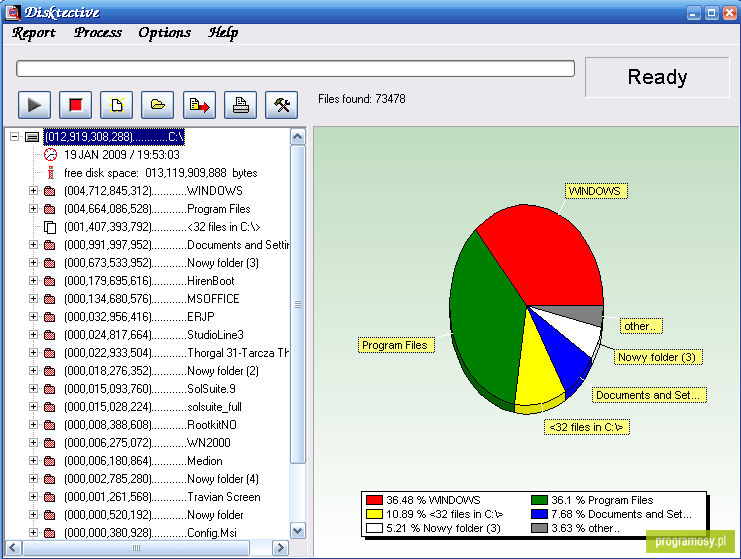Expand the Config.Msi folder node
Screen dimensions: 741x559
(x=33, y=532)
